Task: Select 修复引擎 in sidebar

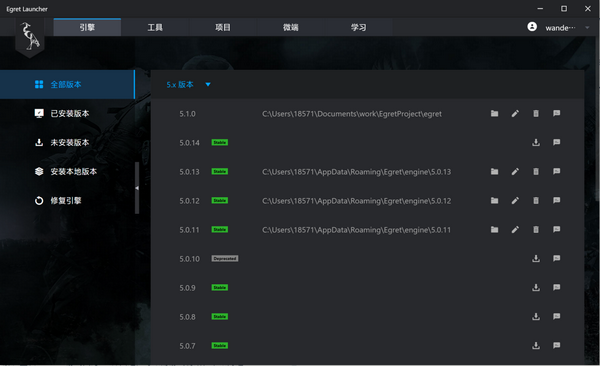Action: [x=67, y=201]
